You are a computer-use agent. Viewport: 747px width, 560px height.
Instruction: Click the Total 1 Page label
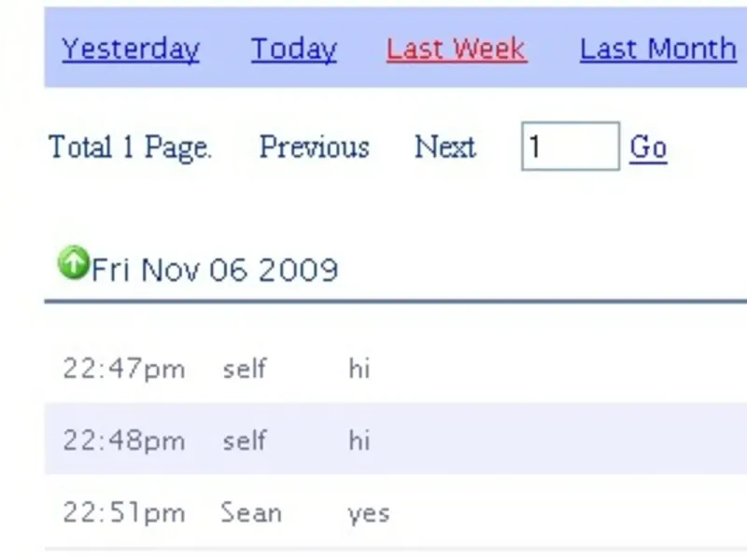tap(130, 147)
